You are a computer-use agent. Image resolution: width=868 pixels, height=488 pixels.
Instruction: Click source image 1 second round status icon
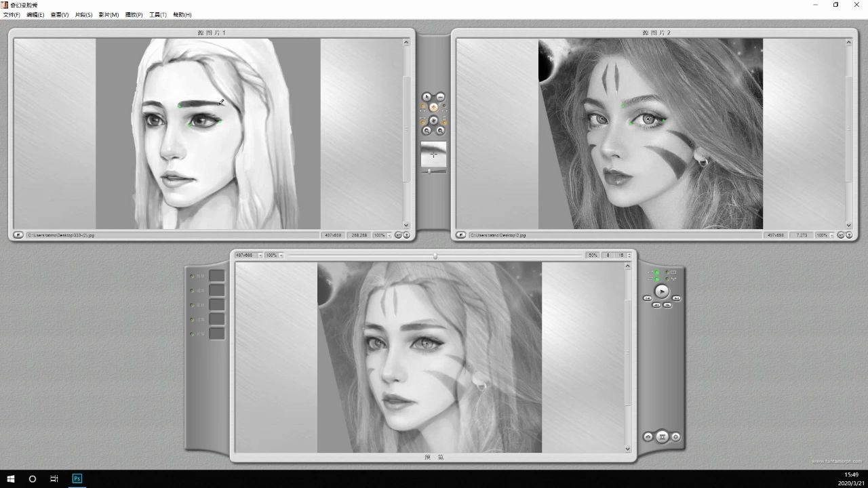(406, 235)
